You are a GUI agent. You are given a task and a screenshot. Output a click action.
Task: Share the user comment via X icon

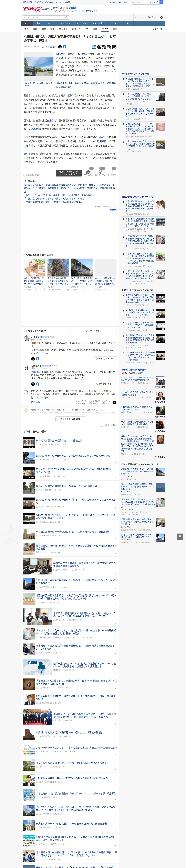pos(115,403)
